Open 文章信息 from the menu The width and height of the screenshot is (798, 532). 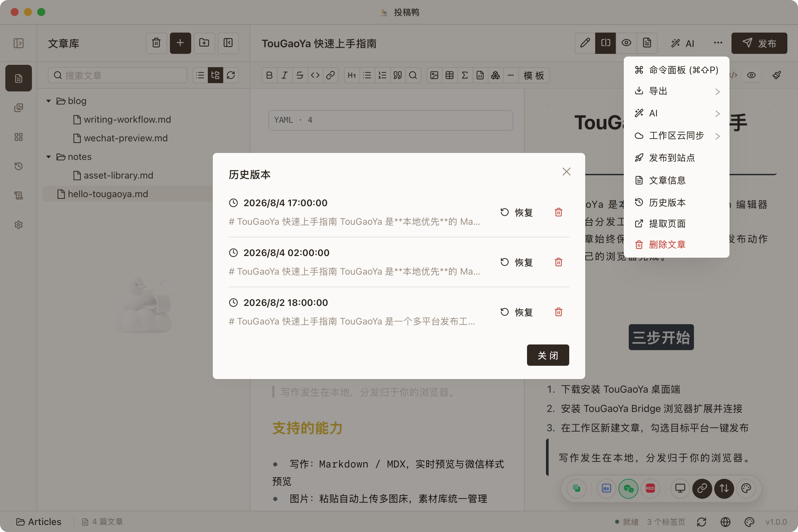[x=677, y=180]
